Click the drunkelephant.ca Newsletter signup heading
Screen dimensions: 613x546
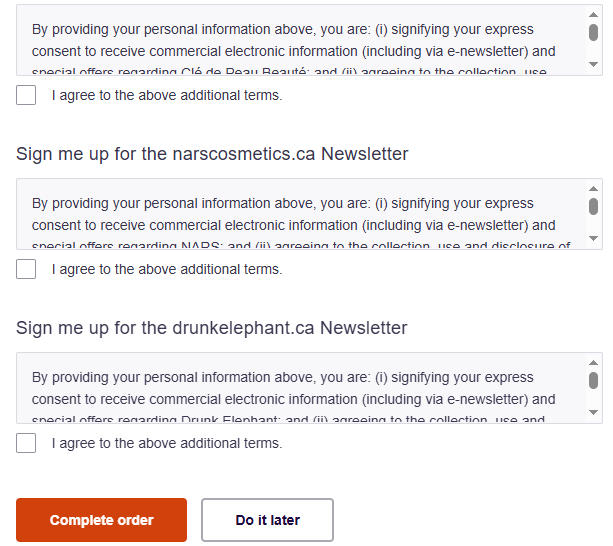click(212, 328)
